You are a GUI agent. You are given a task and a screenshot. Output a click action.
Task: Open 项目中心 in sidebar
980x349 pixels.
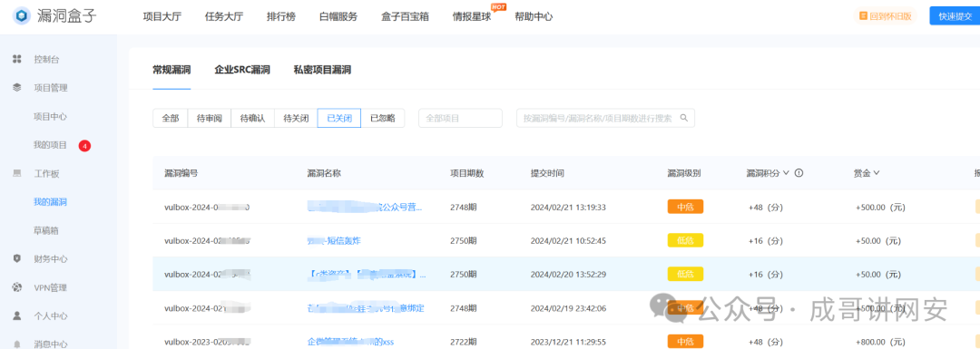click(51, 117)
